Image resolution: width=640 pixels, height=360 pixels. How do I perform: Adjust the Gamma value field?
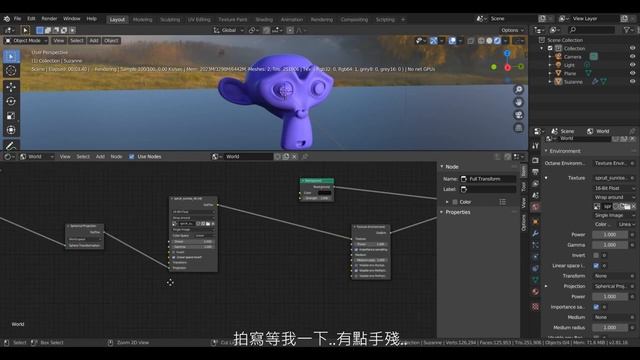pos(610,245)
